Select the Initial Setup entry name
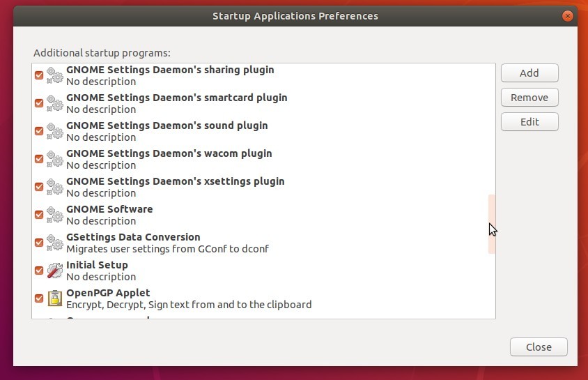This screenshot has height=380, width=588. [x=97, y=265]
